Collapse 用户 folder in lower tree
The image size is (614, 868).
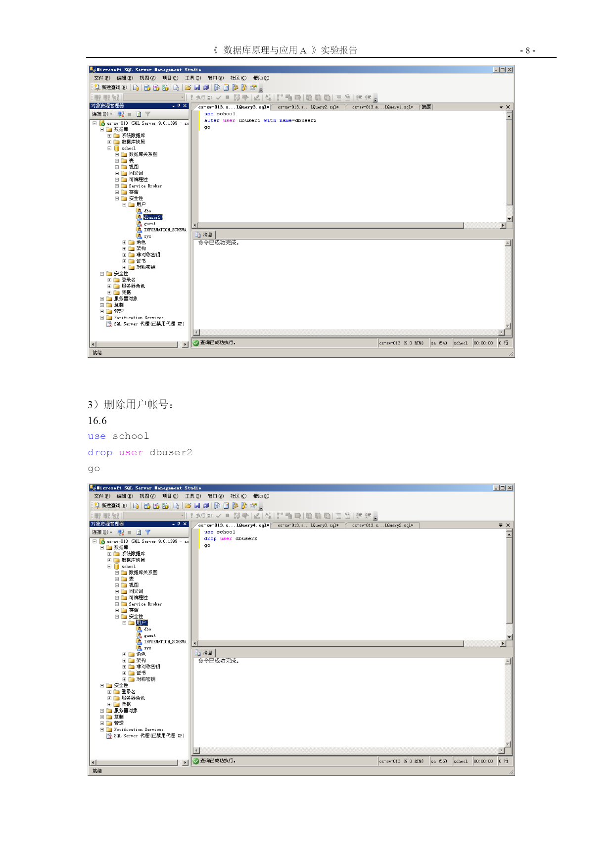[124, 623]
